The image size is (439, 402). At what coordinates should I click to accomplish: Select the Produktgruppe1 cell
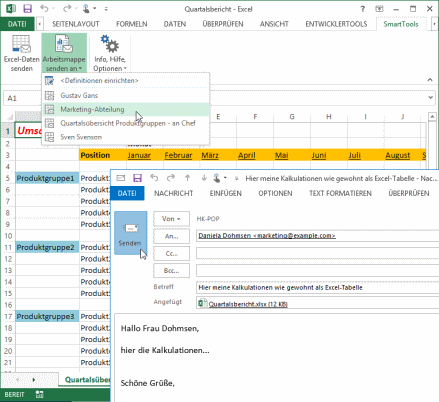pos(46,178)
